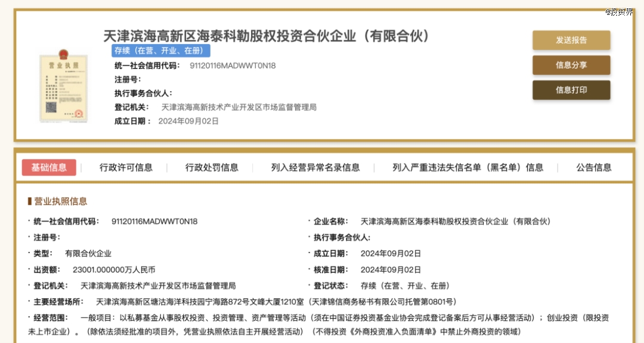Click the @投资界 watermark in the corner

619,11
